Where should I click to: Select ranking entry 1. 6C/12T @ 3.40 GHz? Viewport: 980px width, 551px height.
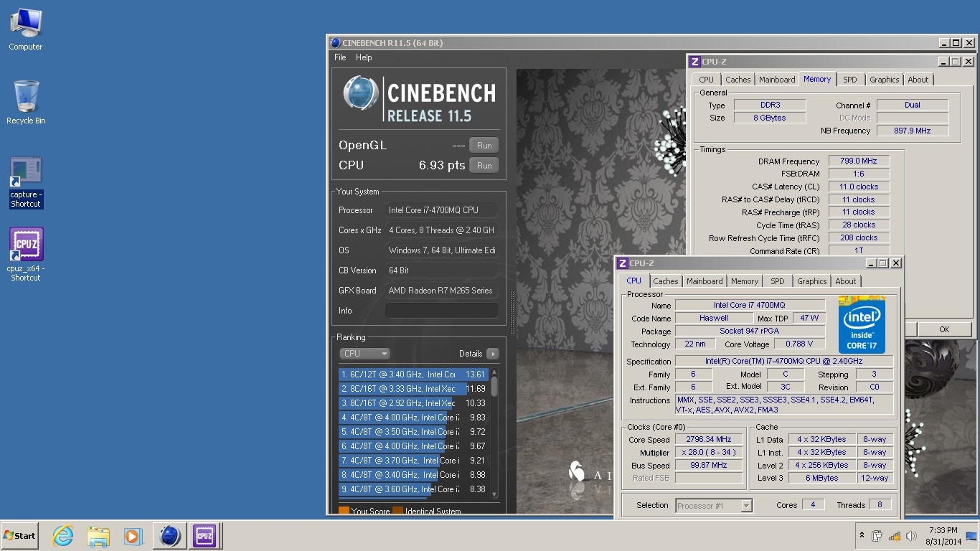414,375
